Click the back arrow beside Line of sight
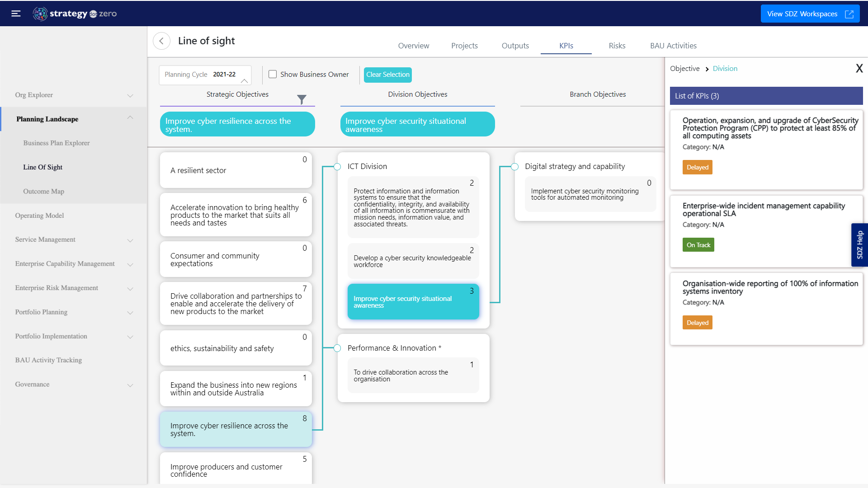 coord(161,41)
